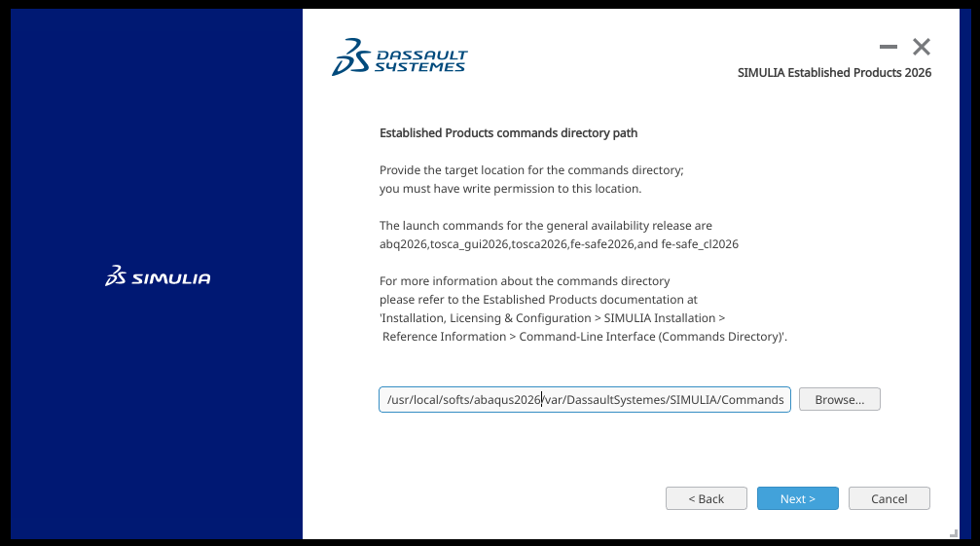
Task: Open the Browse directory chooser
Action: tap(840, 399)
